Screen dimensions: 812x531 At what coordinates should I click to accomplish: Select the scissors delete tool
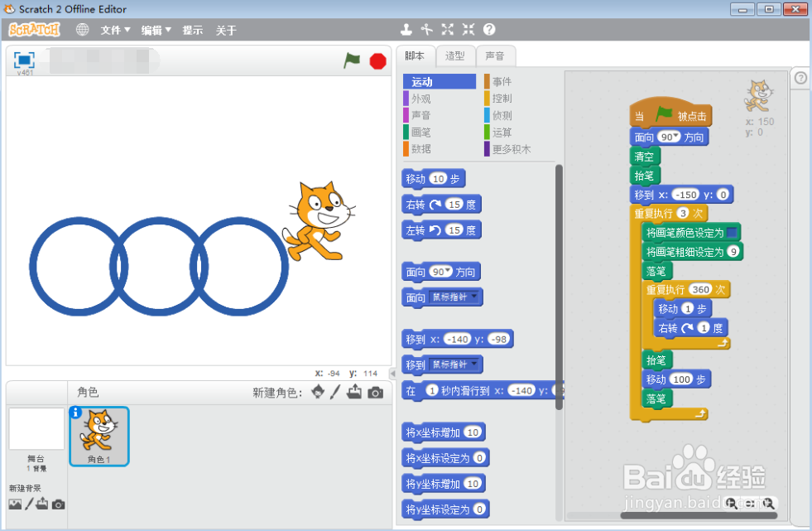click(427, 30)
